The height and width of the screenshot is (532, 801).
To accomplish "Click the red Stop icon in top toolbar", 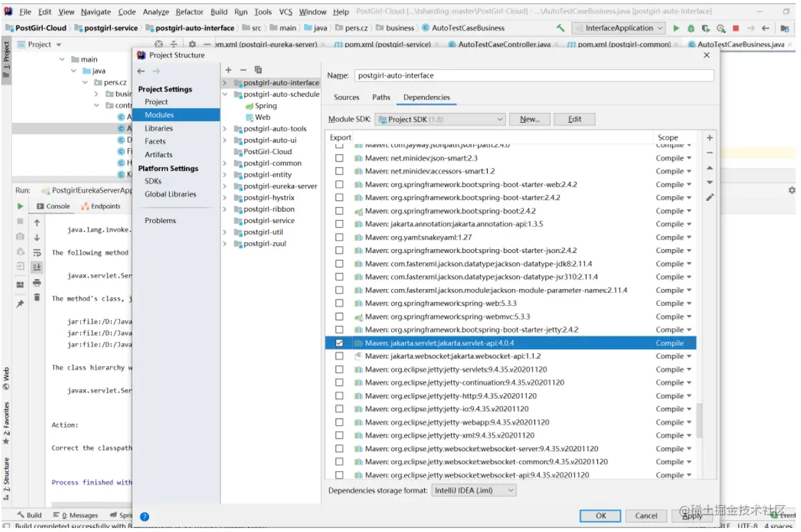I will click(736, 28).
